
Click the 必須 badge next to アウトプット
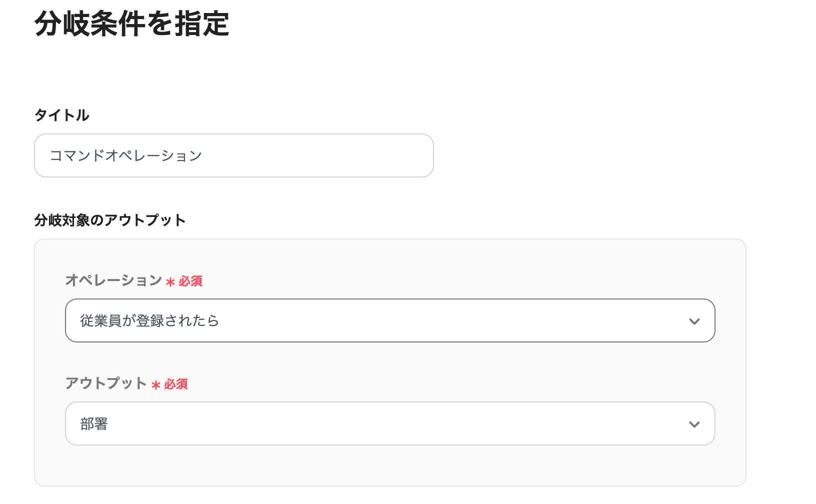coord(176,384)
